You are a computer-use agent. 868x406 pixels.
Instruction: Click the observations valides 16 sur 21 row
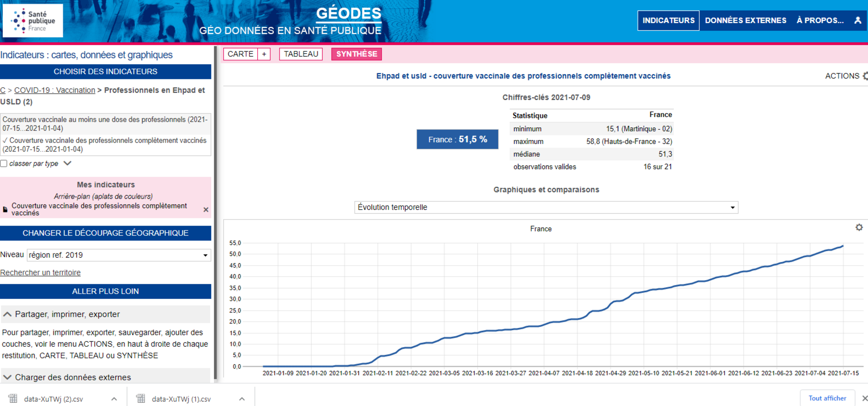(592, 167)
